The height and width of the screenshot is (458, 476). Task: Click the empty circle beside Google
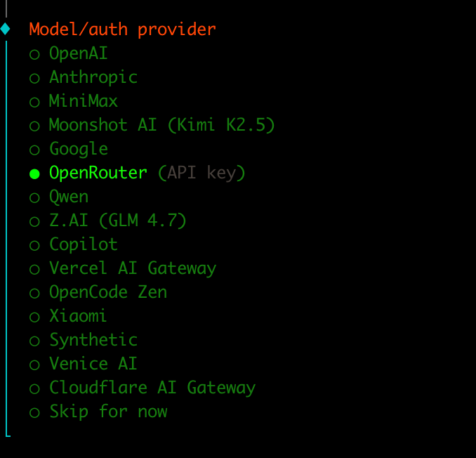tap(34, 150)
